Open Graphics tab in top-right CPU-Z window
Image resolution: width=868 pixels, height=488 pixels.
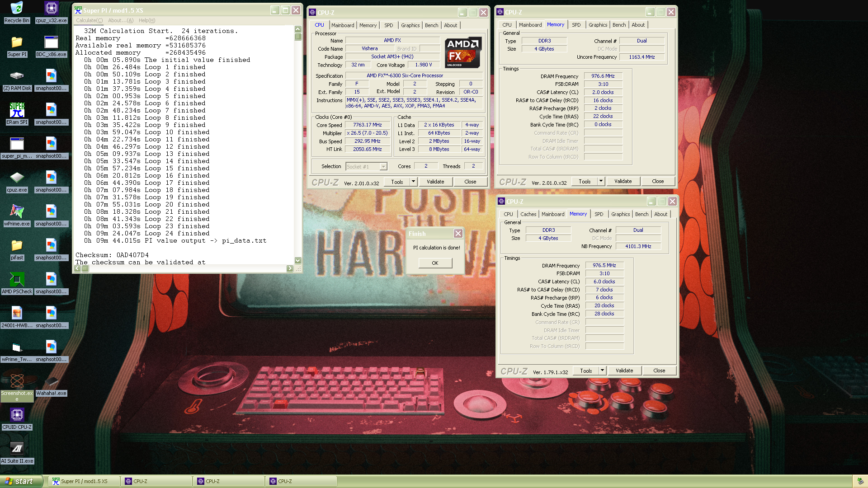pyautogui.click(x=598, y=25)
